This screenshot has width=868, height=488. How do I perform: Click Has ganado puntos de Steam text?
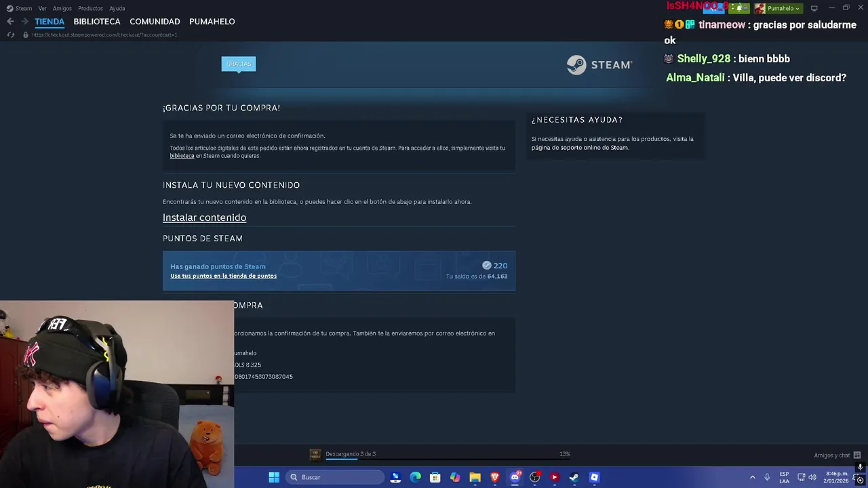pyautogui.click(x=218, y=266)
